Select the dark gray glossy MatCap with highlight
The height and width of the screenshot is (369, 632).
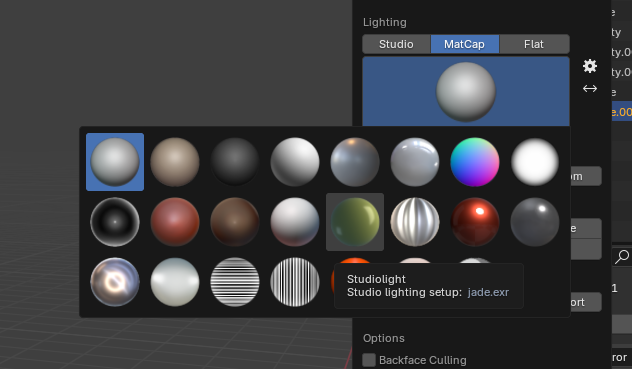point(535,222)
